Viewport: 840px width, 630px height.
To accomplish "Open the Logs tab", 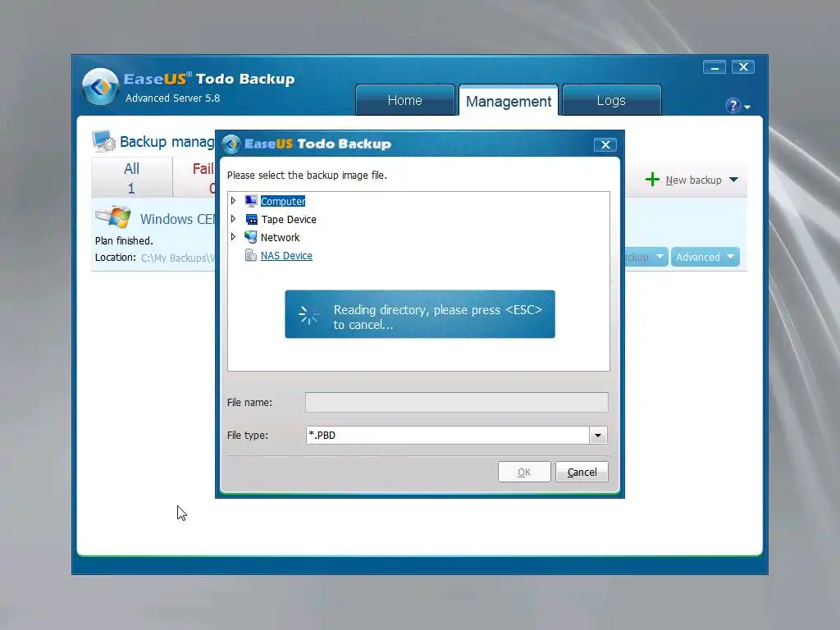I will tap(611, 100).
